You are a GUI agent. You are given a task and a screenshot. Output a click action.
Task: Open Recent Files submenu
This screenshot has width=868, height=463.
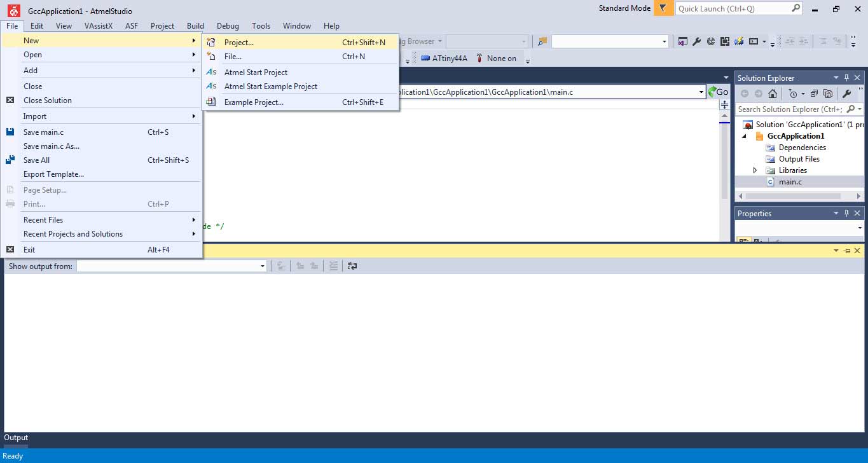point(101,219)
